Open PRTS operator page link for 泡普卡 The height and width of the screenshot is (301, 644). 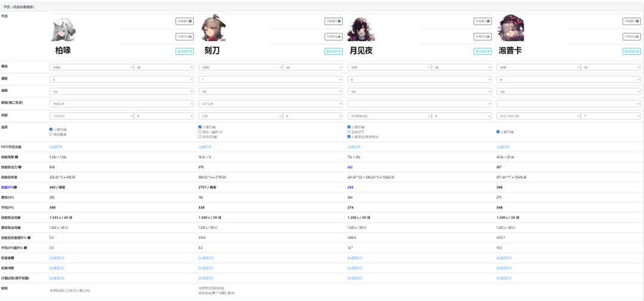[x=503, y=147]
